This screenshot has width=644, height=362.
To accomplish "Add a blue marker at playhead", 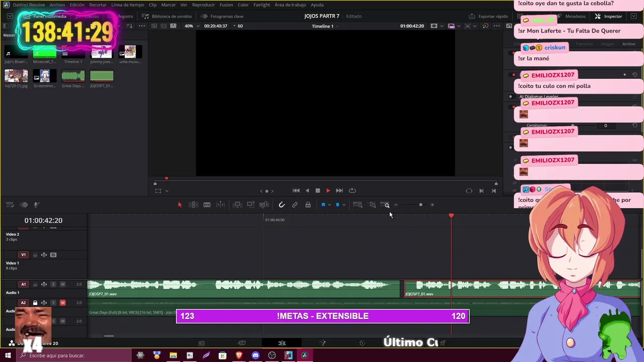I will tap(338, 205).
